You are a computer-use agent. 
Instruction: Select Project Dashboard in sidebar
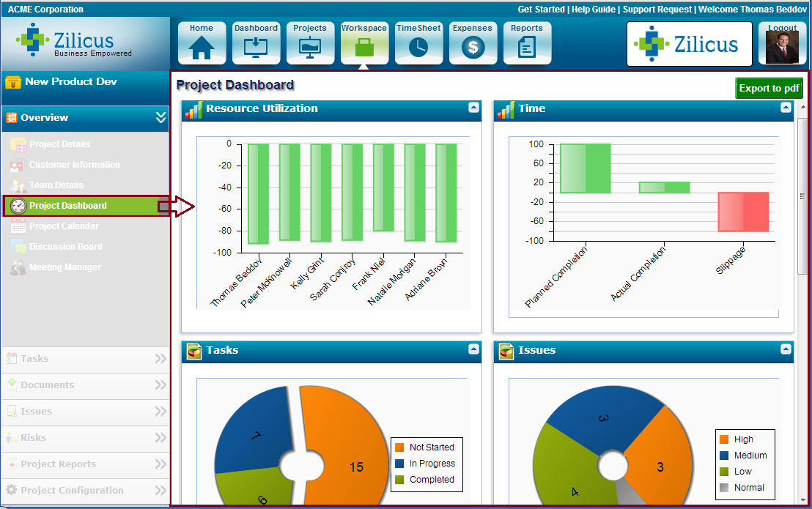point(67,206)
